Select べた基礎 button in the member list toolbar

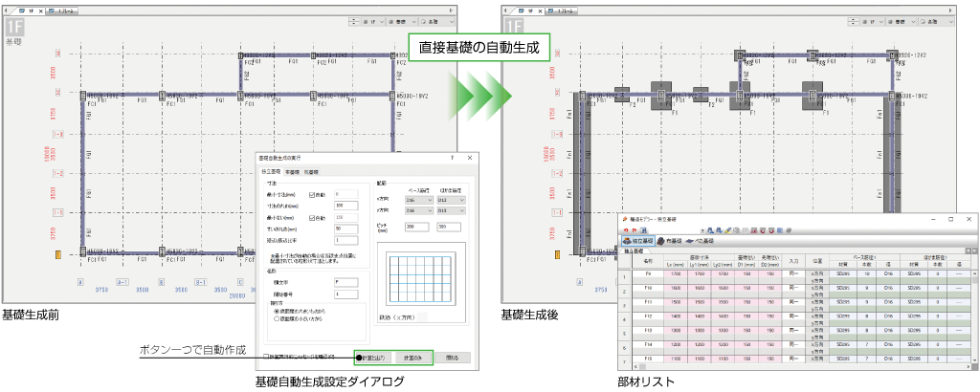coord(700,241)
